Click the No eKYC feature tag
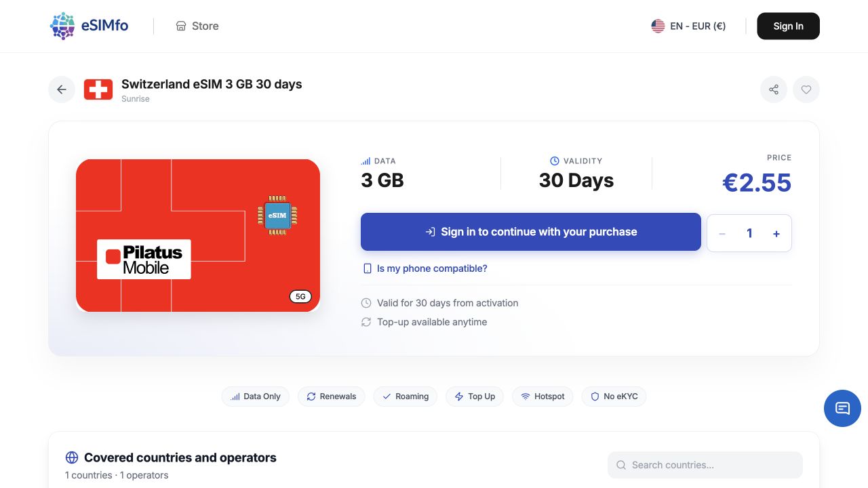Viewport: 868px width, 488px height. click(614, 396)
